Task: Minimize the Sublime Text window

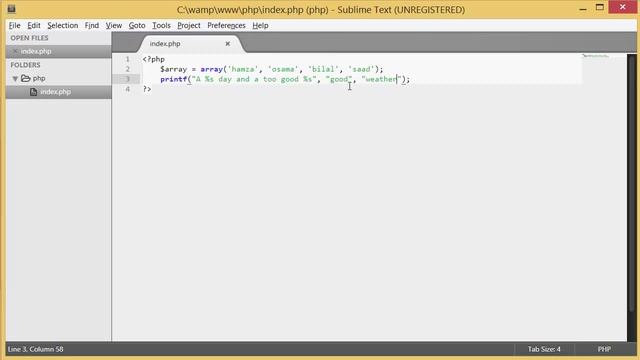Action: [x=583, y=8]
